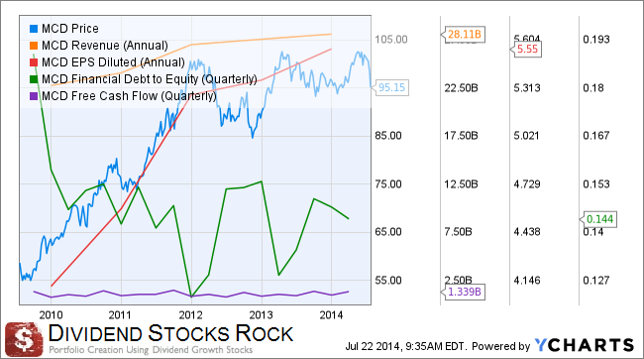Click the 0.167 debt ratio axis label
The image size is (644, 359).
[x=595, y=136]
